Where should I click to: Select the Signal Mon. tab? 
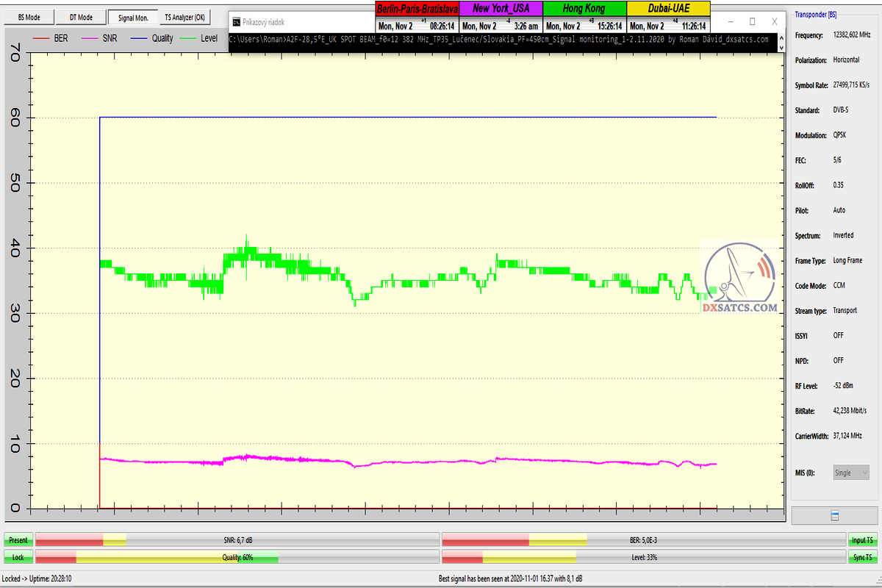pos(133,17)
